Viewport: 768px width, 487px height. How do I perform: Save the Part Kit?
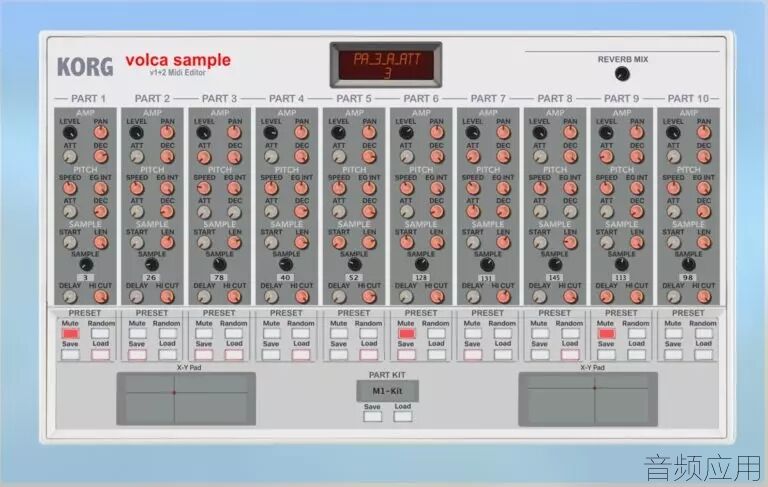(x=372, y=416)
